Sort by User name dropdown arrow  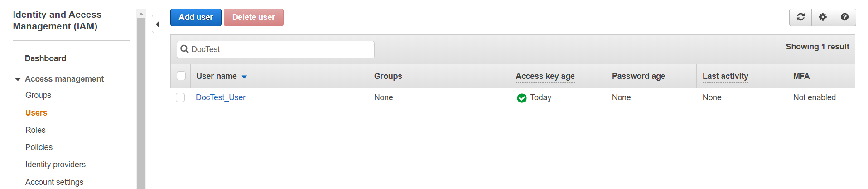244,77
